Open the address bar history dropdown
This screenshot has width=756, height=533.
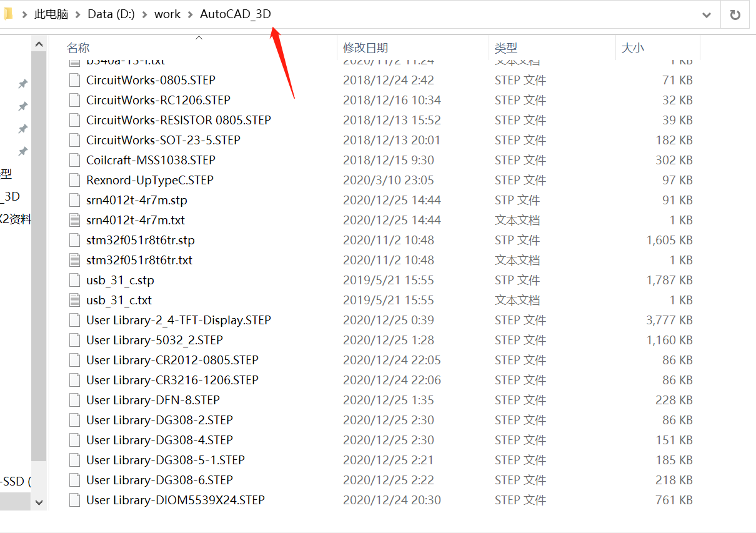(x=707, y=14)
